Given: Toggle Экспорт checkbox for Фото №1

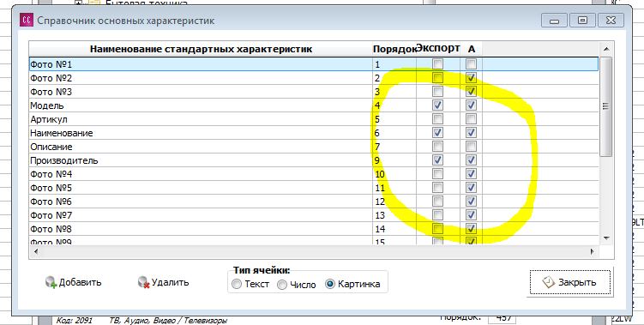Looking at the screenshot, I should coord(438,64).
